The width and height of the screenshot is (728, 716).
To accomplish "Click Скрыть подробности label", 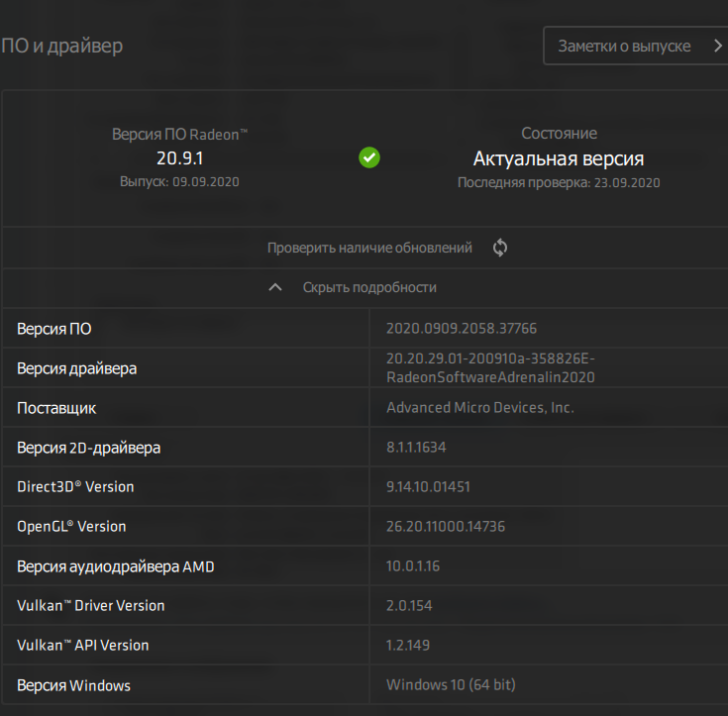I will pos(369,287).
